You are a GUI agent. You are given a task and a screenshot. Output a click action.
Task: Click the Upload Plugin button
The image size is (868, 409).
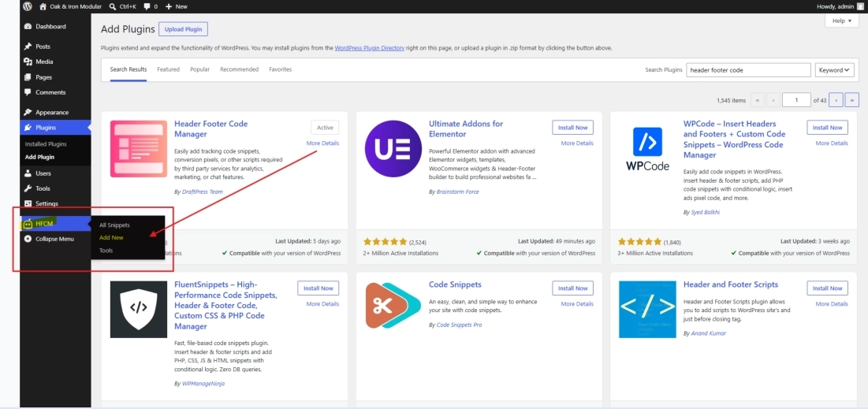click(x=183, y=29)
